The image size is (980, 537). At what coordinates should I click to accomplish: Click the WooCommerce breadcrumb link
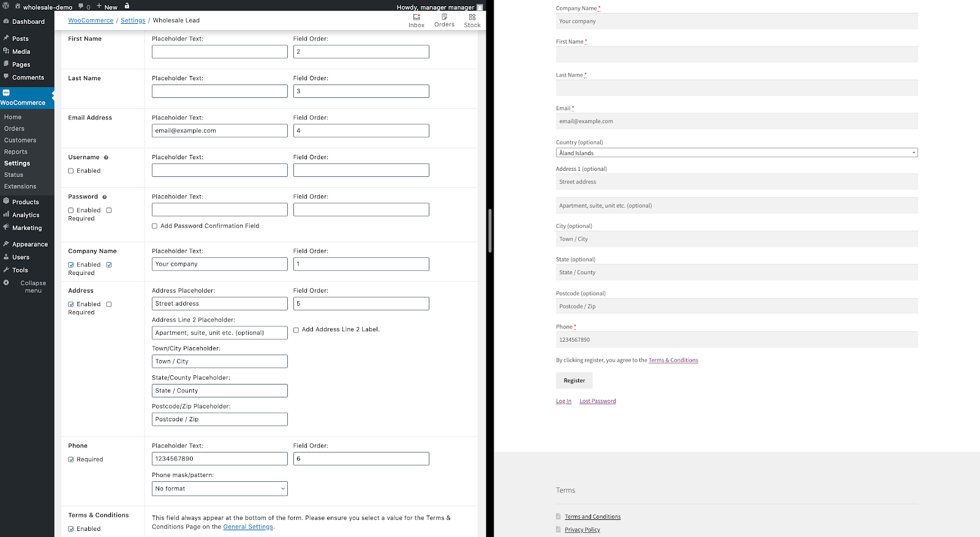91,20
